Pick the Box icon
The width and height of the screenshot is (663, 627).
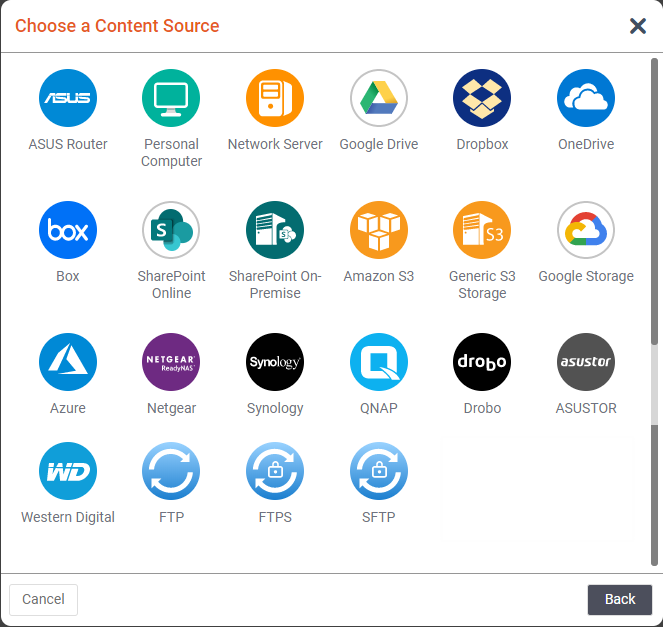68,230
